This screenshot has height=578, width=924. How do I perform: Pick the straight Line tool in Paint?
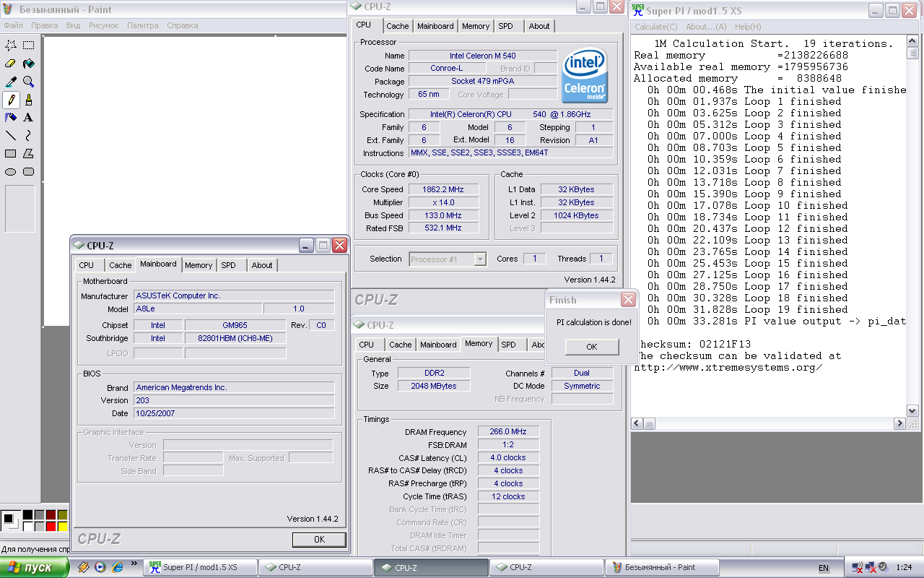tap(11, 135)
